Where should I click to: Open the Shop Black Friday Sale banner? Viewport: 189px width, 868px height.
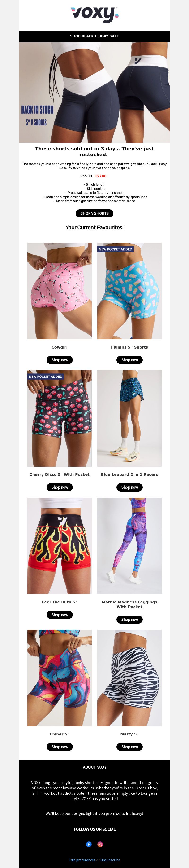94,36
